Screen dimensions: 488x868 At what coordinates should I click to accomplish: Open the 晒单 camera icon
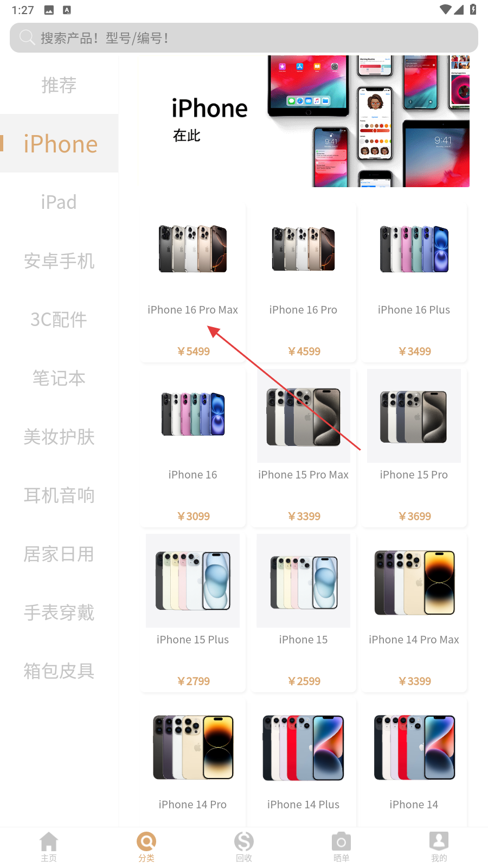pos(342,842)
